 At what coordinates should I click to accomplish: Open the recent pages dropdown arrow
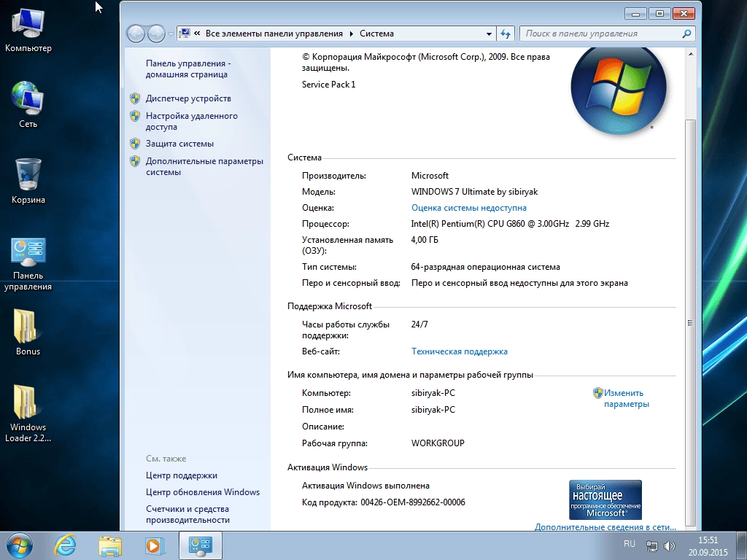pyautogui.click(x=171, y=34)
